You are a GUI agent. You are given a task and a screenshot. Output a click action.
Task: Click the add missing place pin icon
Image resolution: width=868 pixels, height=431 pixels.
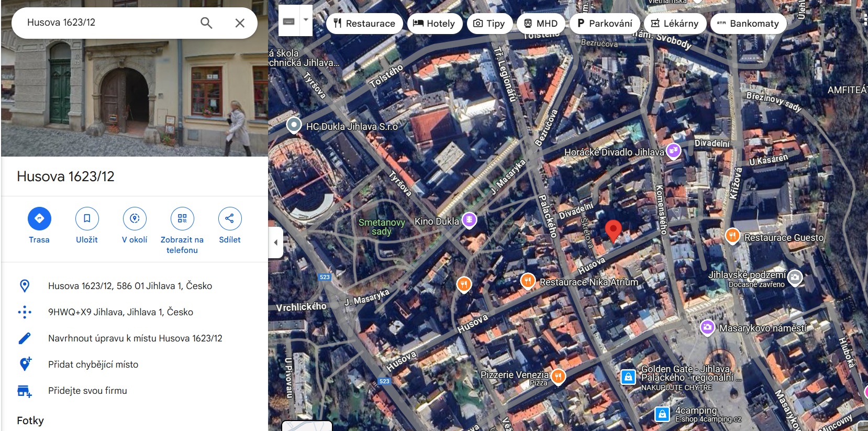[x=25, y=364]
